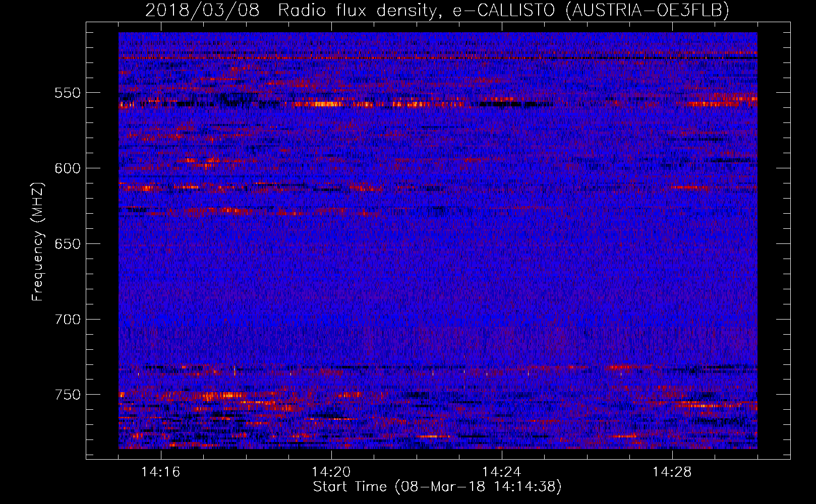Click the 14:20 time axis label
This screenshot has height=504, width=816.
point(331,472)
